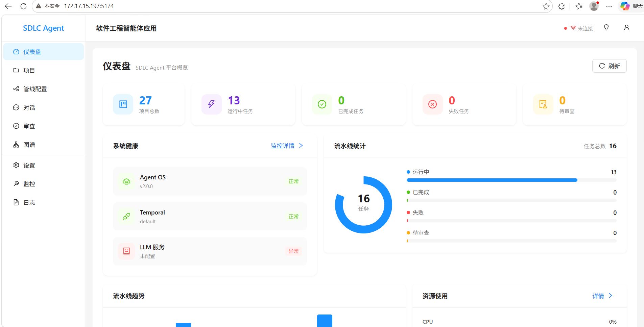Viewport: 644px width, 327px height.
Task: Go to 管线配置 in the sidebar
Action: point(43,89)
